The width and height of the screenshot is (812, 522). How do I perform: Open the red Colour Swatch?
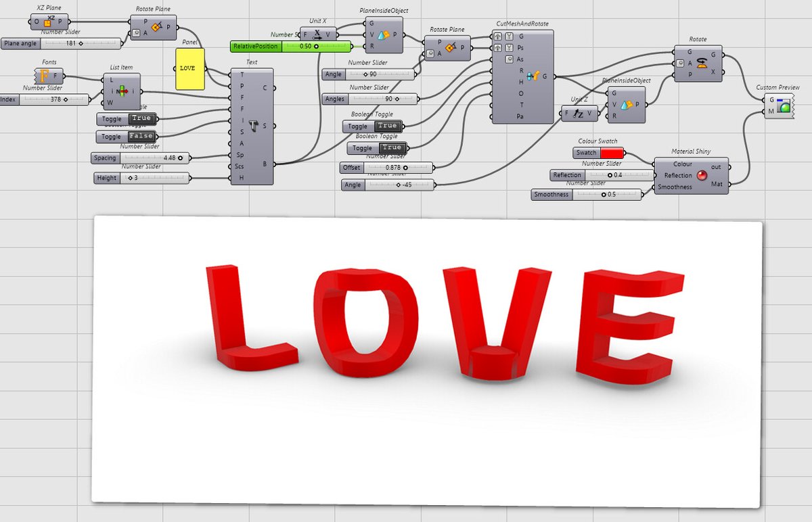(612, 152)
